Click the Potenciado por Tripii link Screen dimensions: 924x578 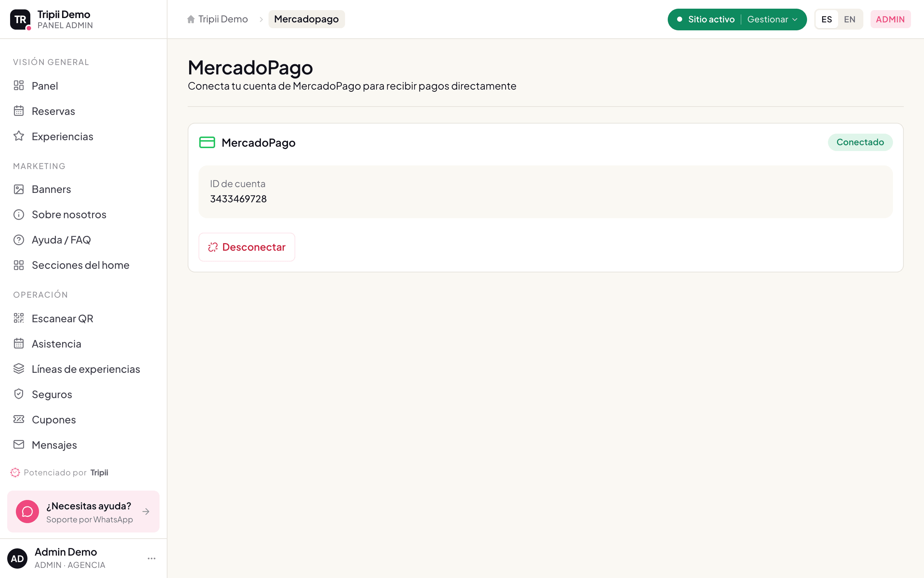coord(60,473)
